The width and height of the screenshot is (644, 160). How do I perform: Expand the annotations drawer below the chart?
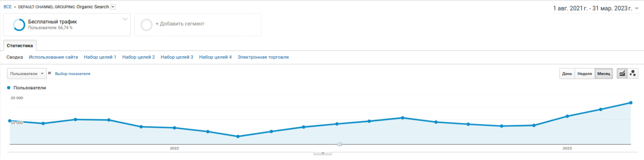click(322, 153)
